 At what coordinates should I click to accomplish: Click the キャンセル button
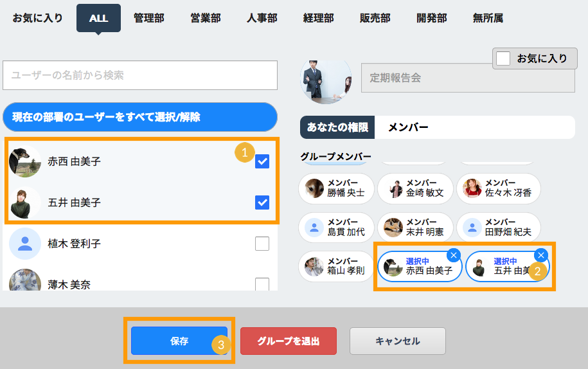397,341
